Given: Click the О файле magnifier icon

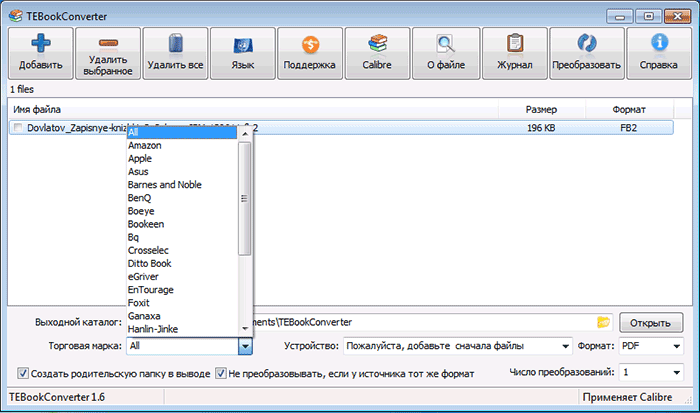Looking at the screenshot, I should click(x=446, y=43).
